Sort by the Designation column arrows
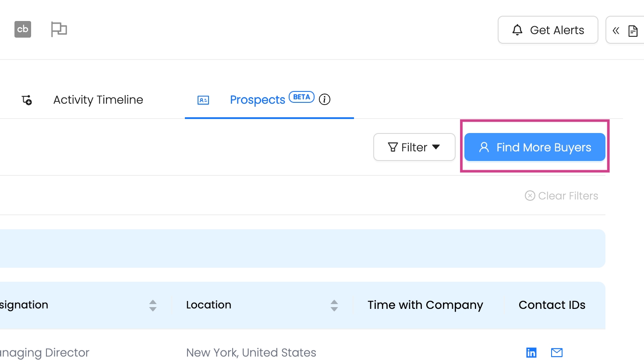The image size is (644, 364). [153, 305]
